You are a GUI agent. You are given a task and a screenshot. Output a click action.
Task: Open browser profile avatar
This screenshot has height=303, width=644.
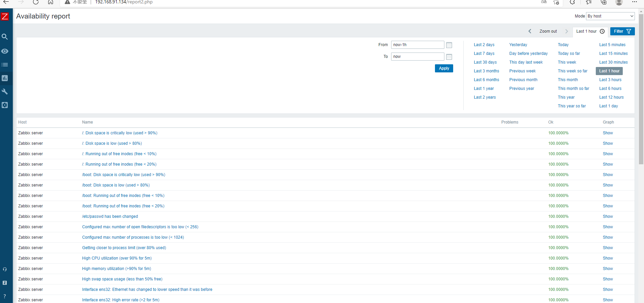pyautogui.click(x=619, y=2)
